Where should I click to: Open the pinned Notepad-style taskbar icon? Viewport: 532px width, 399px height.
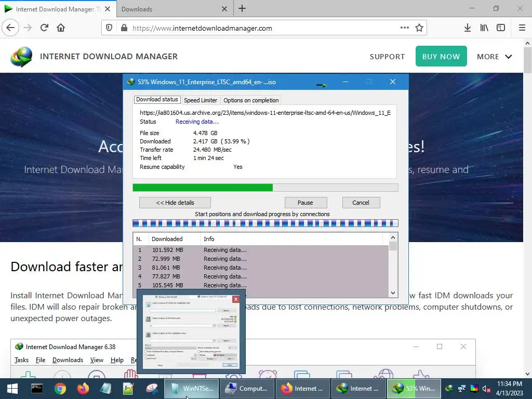(x=106, y=389)
